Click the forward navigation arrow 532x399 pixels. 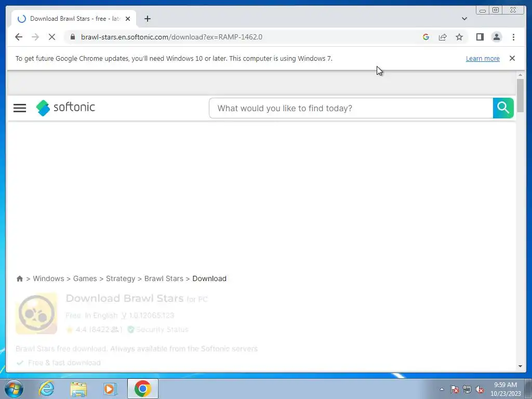point(35,37)
